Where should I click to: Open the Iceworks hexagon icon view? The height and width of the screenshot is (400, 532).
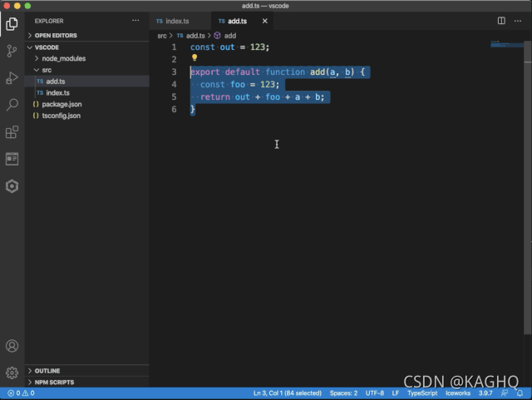[x=12, y=186]
